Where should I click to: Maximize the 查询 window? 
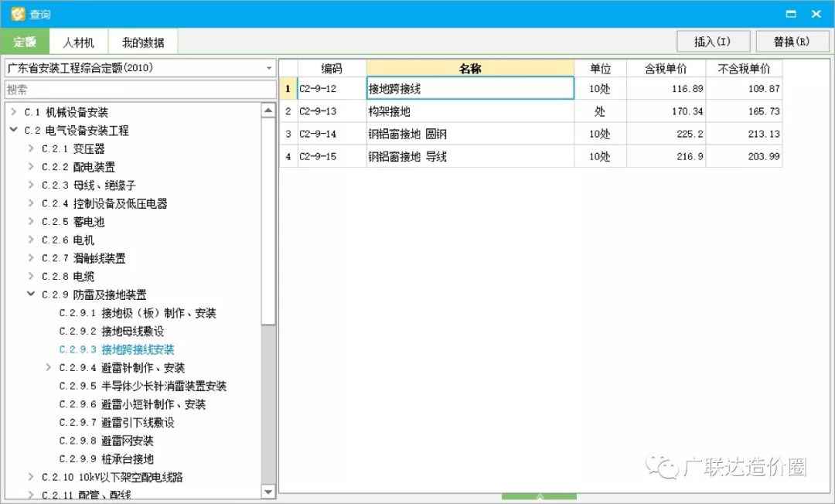coord(791,14)
